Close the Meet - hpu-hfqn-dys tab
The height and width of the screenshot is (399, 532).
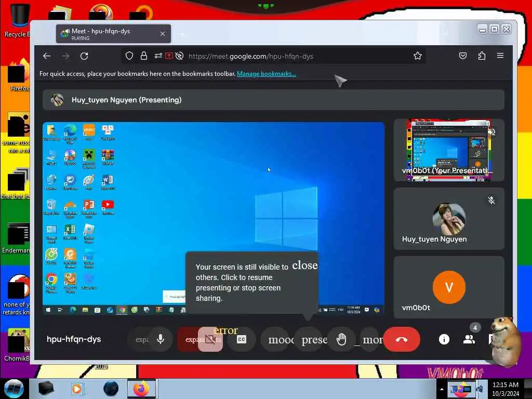tap(163, 34)
